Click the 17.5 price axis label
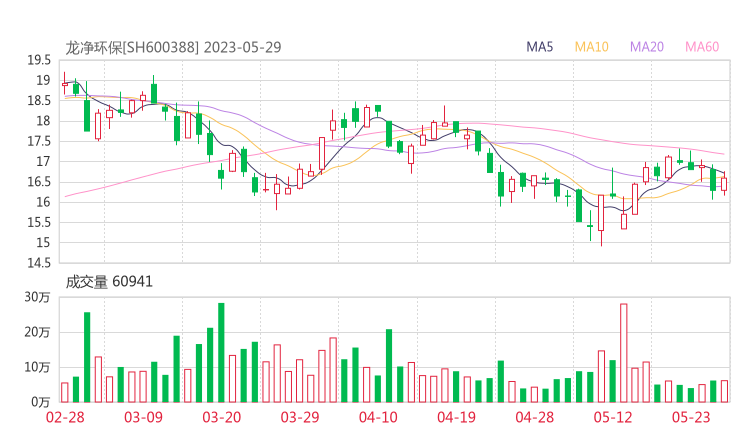Image resolution: width=740 pixels, height=440 pixels. (x=39, y=141)
